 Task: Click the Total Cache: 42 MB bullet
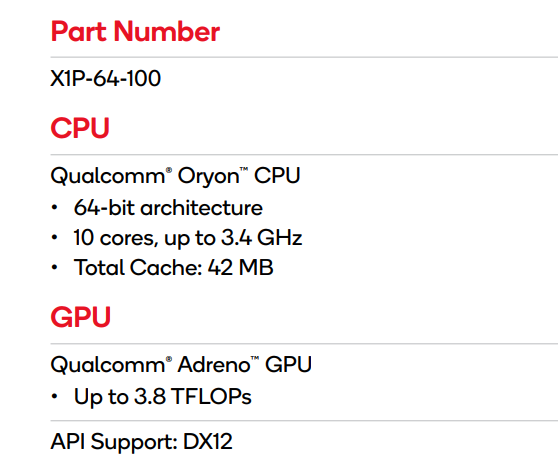click(x=173, y=267)
